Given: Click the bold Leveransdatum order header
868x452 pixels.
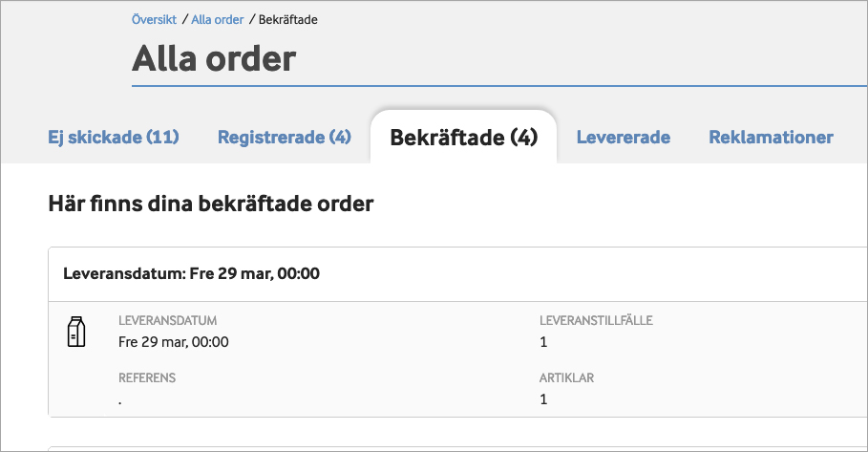Looking at the screenshot, I should [191, 274].
